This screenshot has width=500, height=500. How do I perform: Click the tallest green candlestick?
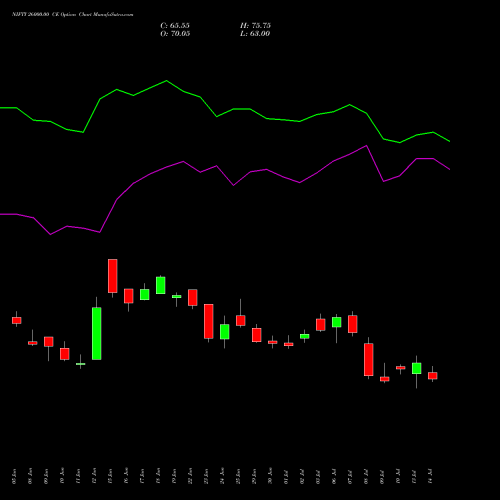tap(97, 333)
